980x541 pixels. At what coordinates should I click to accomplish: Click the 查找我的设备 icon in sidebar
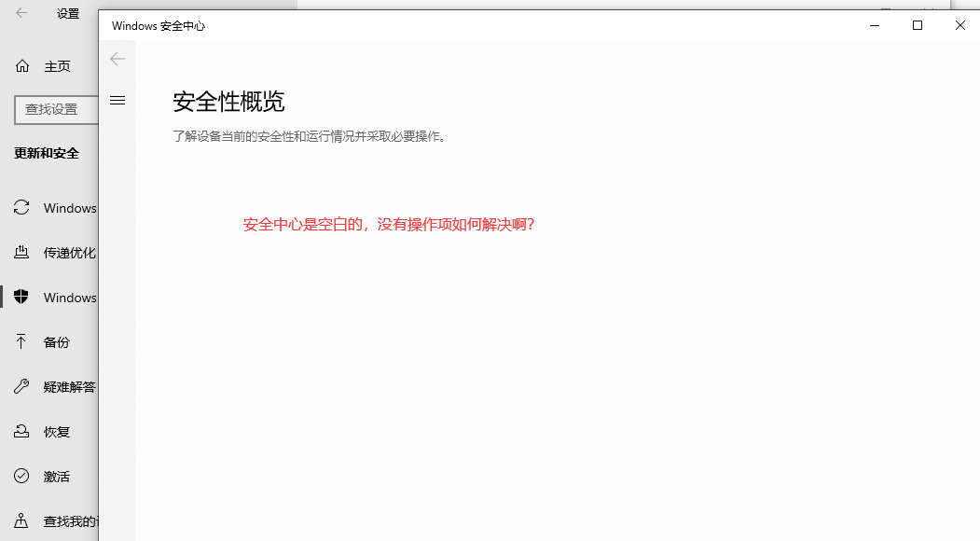(21, 521)
